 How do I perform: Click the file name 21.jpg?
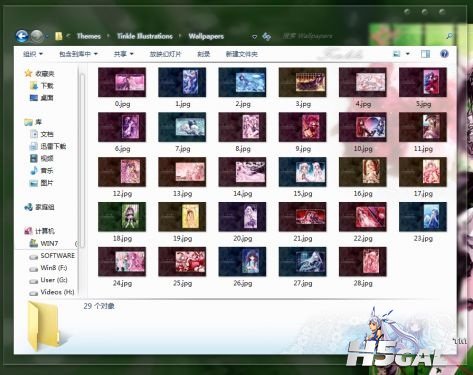303,238
